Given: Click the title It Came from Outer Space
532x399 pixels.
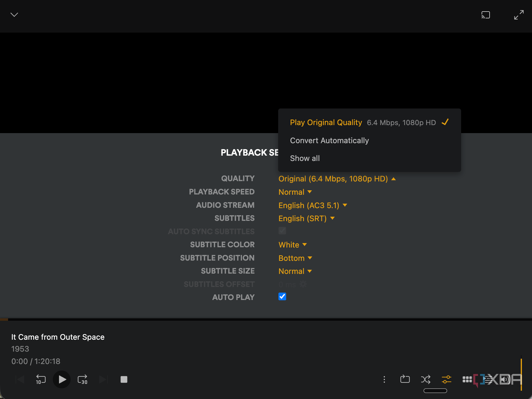Looking at the screenshot, I should tap(58, 337).
